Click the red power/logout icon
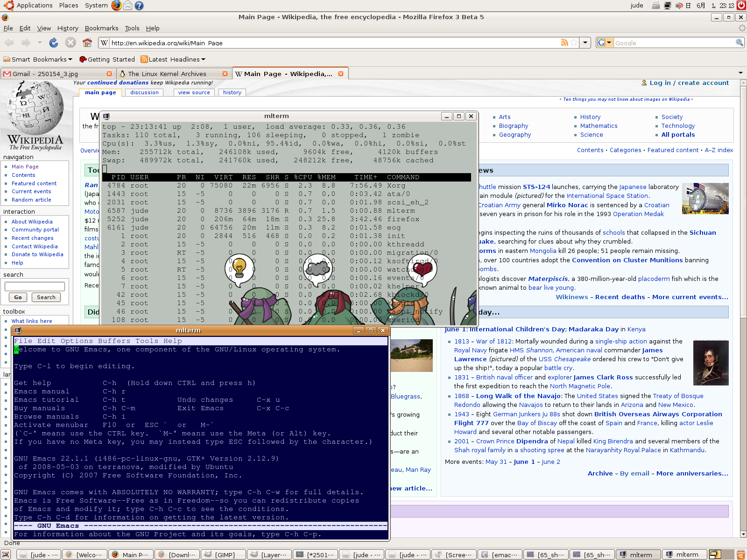Viewport: 747px width, 560px height. (741, 6)
